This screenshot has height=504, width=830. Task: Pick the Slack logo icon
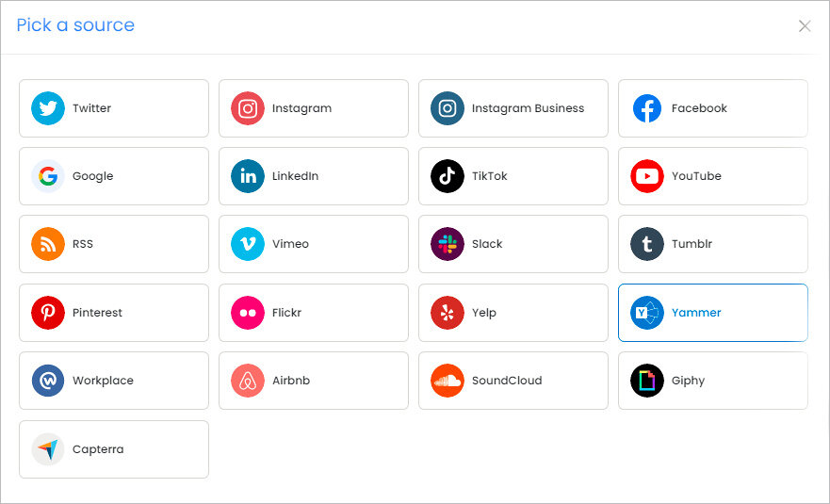(x=448, y=244)
